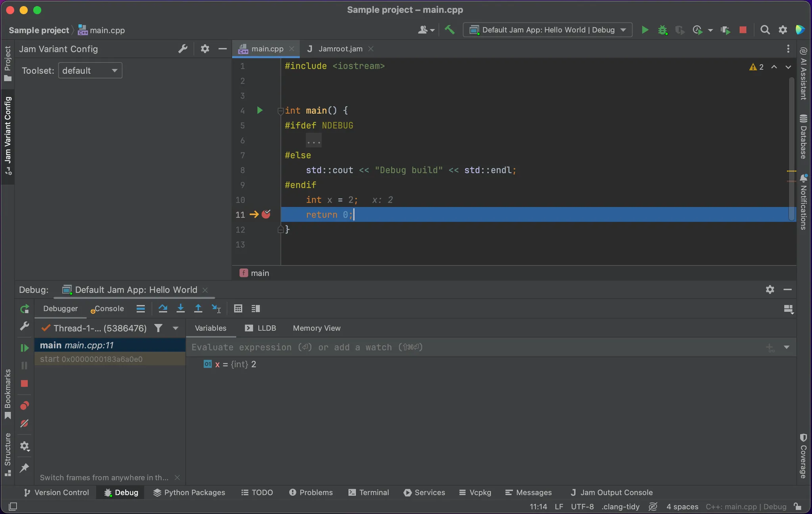Toggle Mute Breakpoints
The width and height of the screenshot is (812, 514).
point(25,424)
